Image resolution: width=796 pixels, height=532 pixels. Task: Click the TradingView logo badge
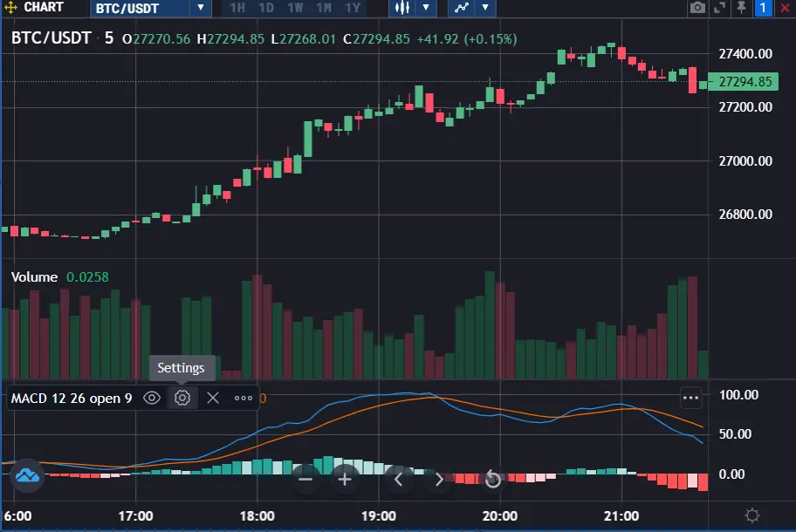27,475
